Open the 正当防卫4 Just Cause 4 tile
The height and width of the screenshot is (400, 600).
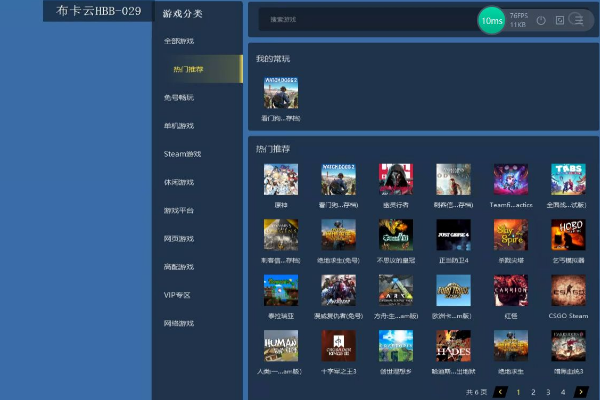pos(453,235)
